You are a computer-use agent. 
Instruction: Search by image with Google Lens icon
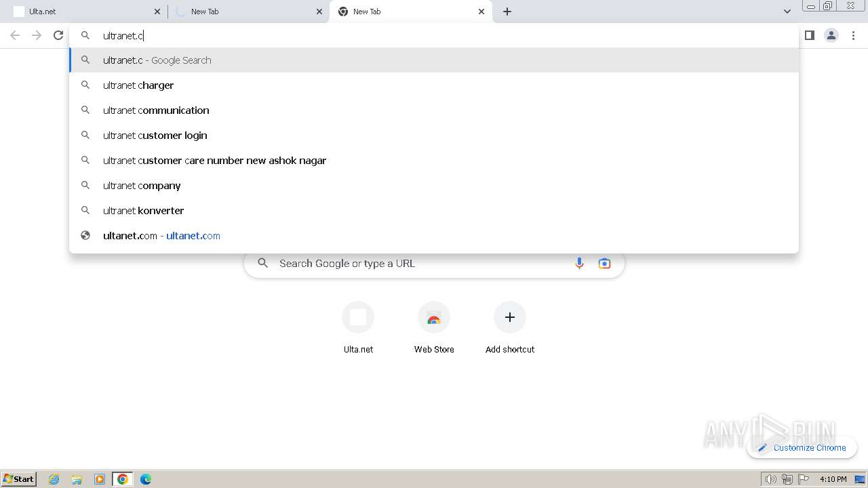click(x=604, y=264)
